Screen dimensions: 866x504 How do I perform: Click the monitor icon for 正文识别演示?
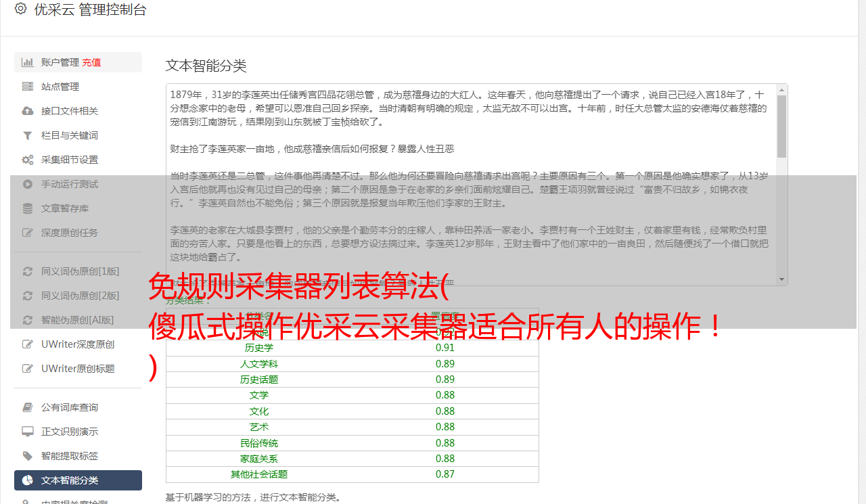(28, 432)
